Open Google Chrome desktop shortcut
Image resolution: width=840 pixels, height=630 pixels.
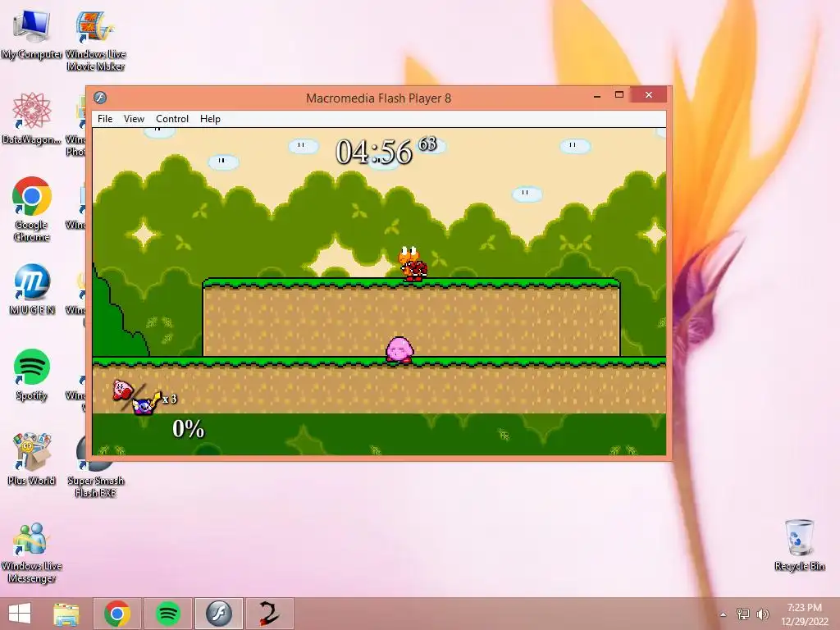pyautogui.click(x=32, y=209)
